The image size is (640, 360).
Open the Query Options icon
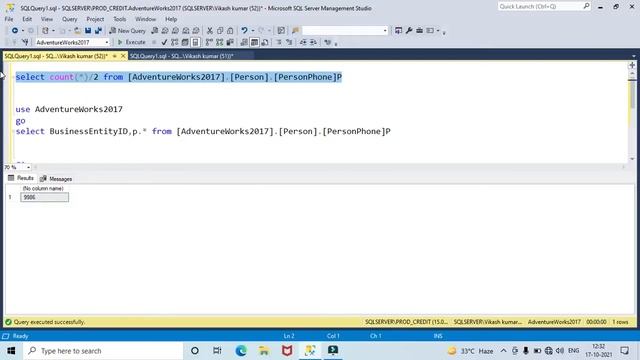click(x=185, y=42)
